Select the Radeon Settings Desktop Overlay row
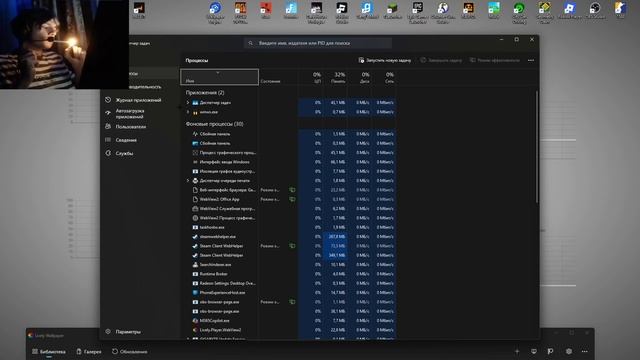Screen dimensions: 640x360 (x=288, y=283)
